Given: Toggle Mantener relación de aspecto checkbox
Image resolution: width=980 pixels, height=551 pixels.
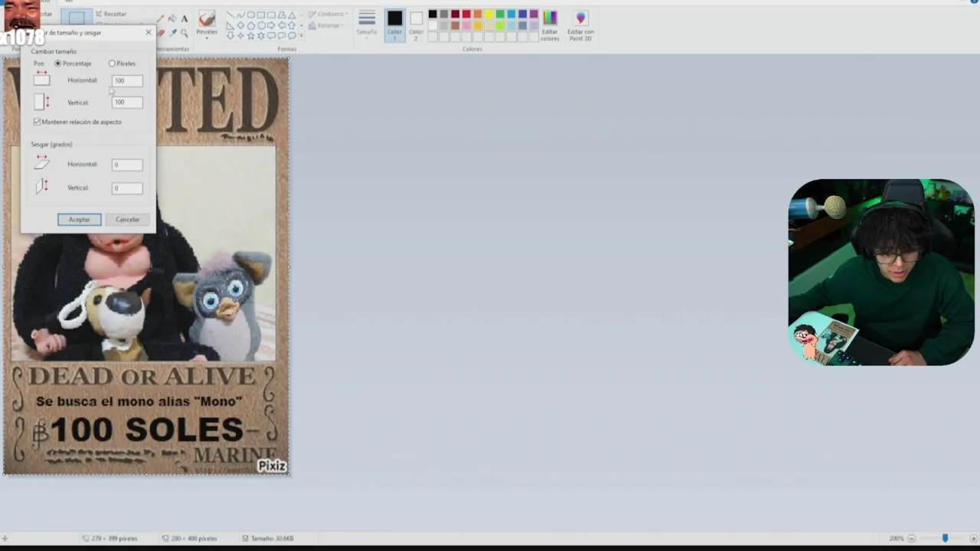Looking at the screenshot, I should [x=37, y=122].
